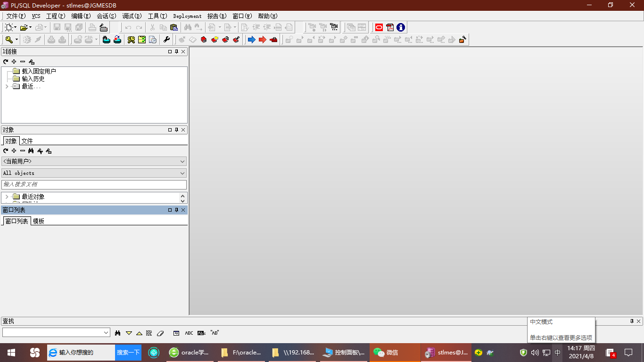This screenshot has height=362, width=644.
Task: Click the red toolbox toolbar icon
Action: coord(273,40)
